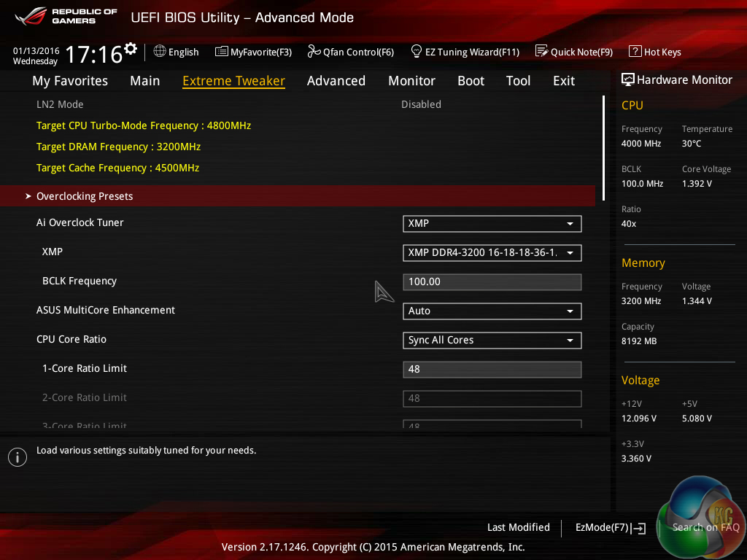The width and height of the screenshot is (747, 560).
Task: Click the English language button
Action: [177, 52]
